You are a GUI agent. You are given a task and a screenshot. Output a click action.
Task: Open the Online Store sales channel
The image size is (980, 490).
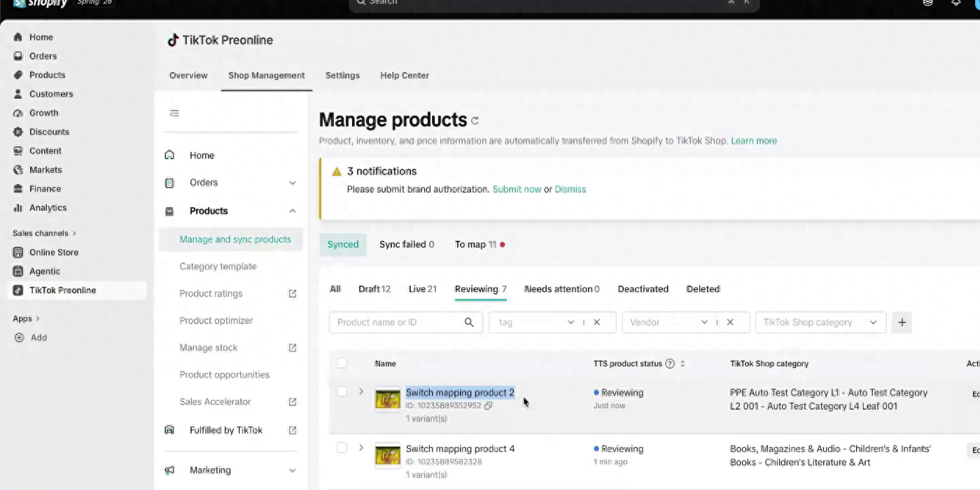pos(53,252)
